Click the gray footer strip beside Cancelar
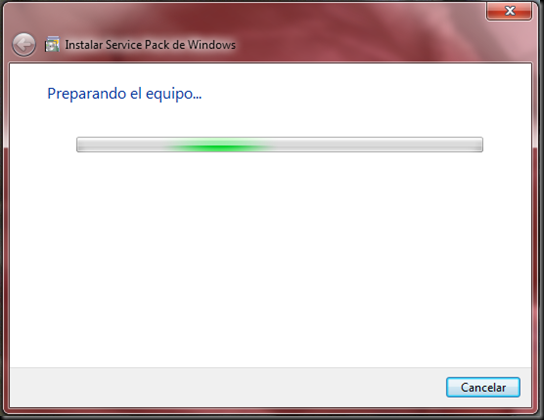Viewport: 544px width, 420px height. [x=226, y=387]
